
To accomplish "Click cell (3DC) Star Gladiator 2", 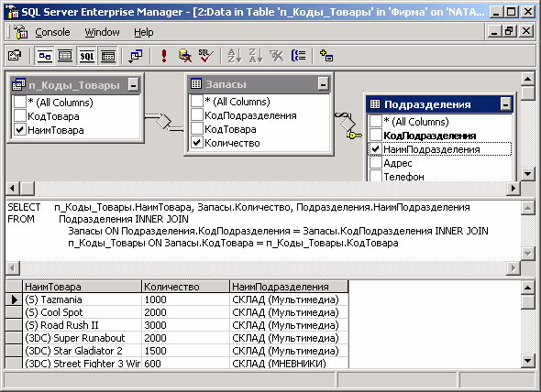I will pyautogui.click(x=83, y=350).
